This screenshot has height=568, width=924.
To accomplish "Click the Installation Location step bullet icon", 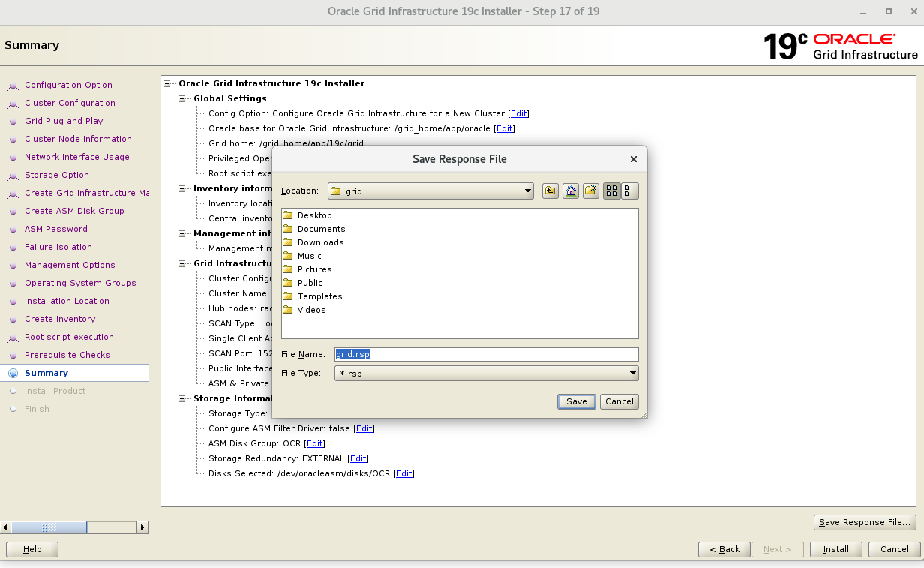I will [13, 302].
